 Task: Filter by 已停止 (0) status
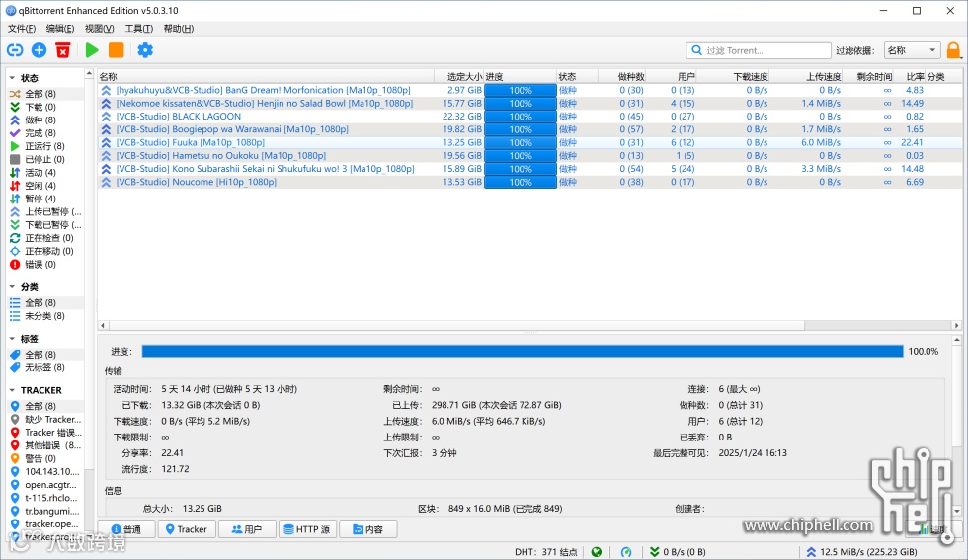click(x=38, y=159)
